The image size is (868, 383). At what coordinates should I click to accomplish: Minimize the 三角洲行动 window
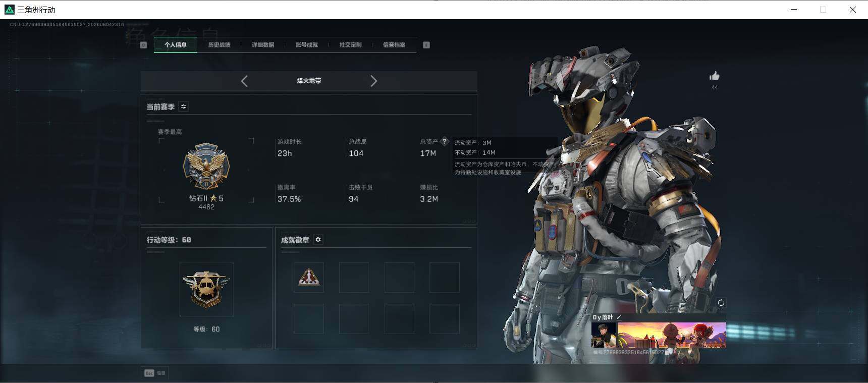pos(794,10)
